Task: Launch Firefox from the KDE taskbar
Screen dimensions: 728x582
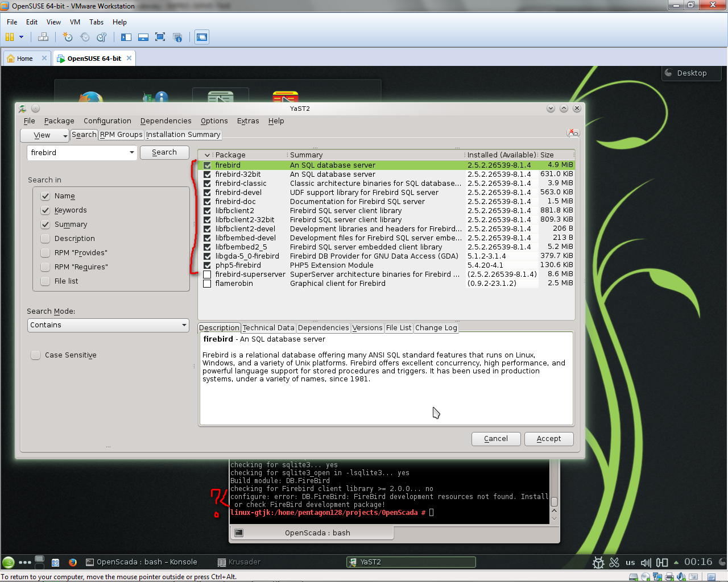Action: point(73,563)
